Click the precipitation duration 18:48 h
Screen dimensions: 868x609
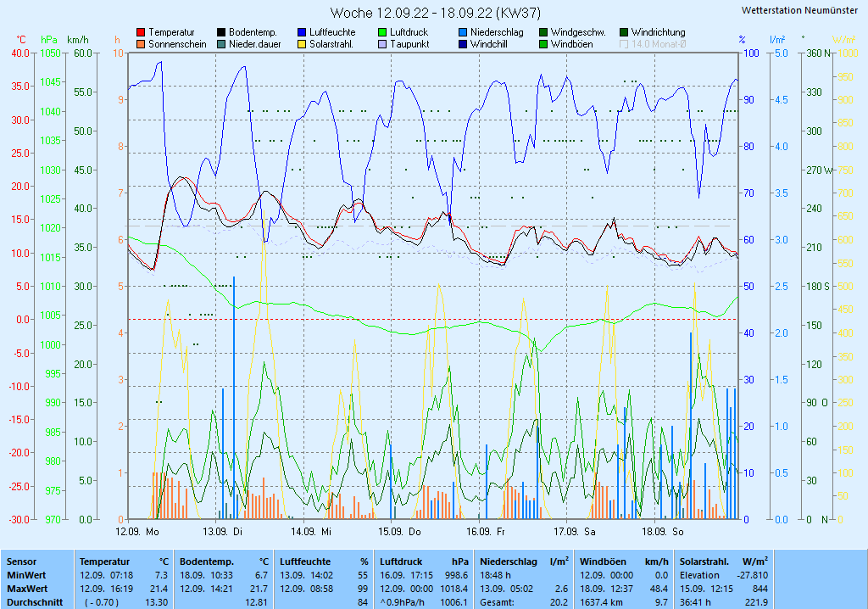pos(495,575)
